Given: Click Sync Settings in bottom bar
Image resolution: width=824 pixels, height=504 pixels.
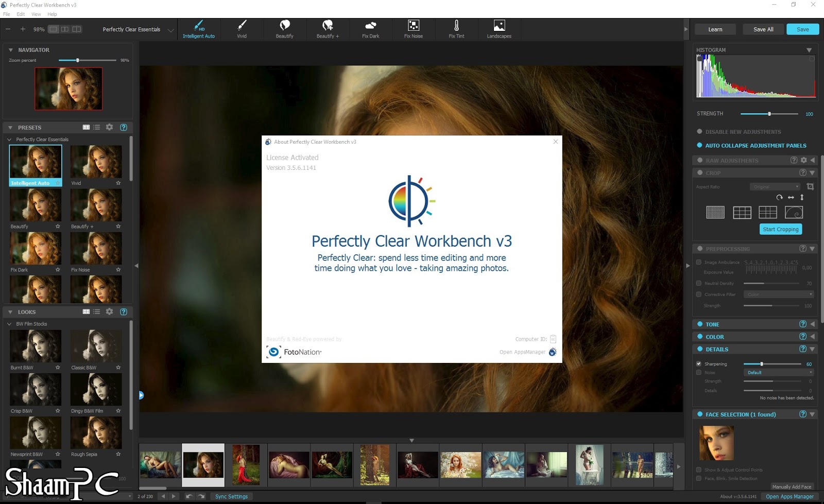Looking at the screenshot, I should click(231, 496).
